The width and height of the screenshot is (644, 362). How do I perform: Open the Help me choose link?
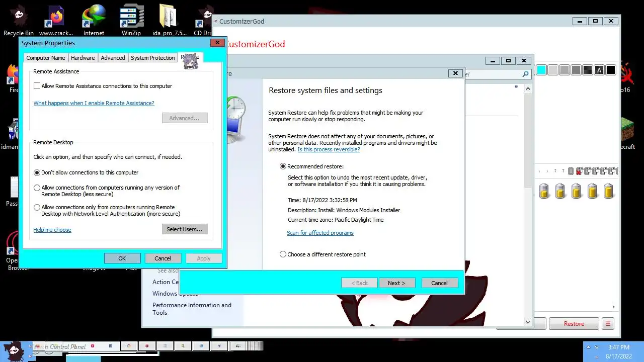52,230
